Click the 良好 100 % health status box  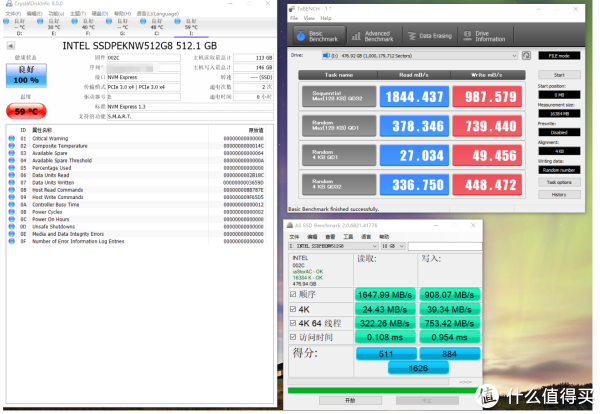click(26, 75)
